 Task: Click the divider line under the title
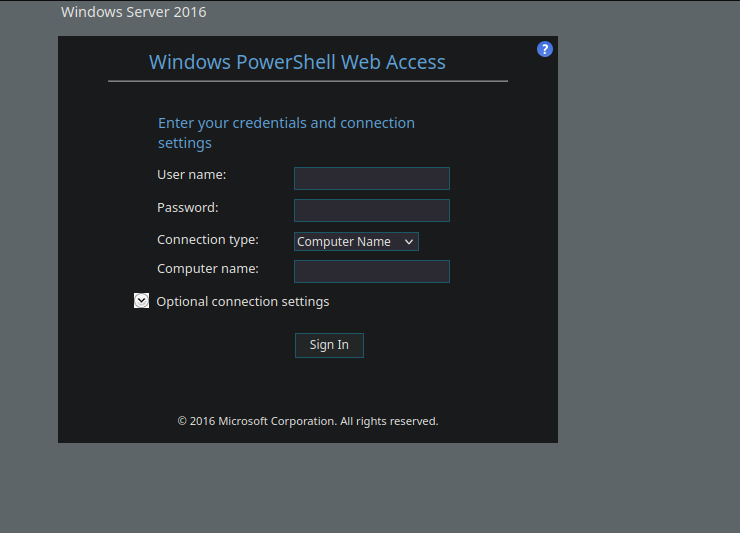point(308,81)
